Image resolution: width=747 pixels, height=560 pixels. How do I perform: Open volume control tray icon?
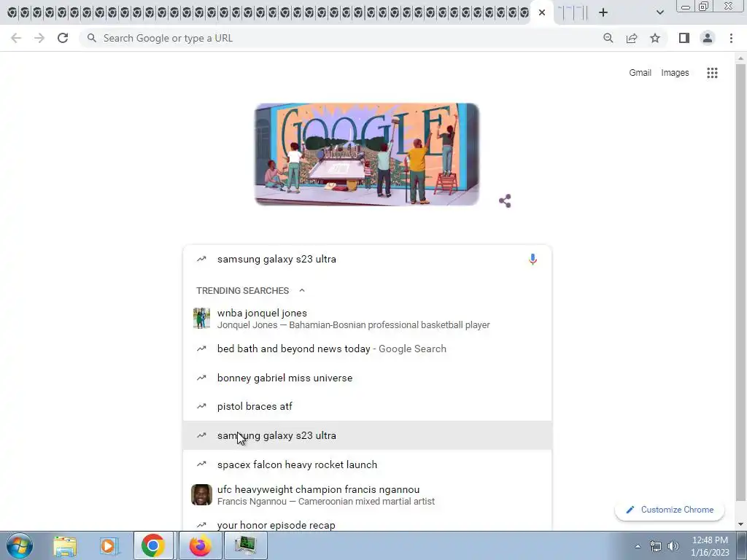pos(673,546)
